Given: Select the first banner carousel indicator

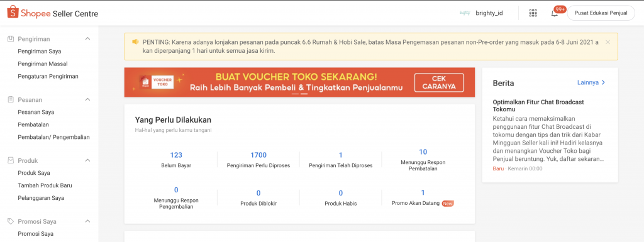Looking at the screenshot, I should (x=295, y=94).
